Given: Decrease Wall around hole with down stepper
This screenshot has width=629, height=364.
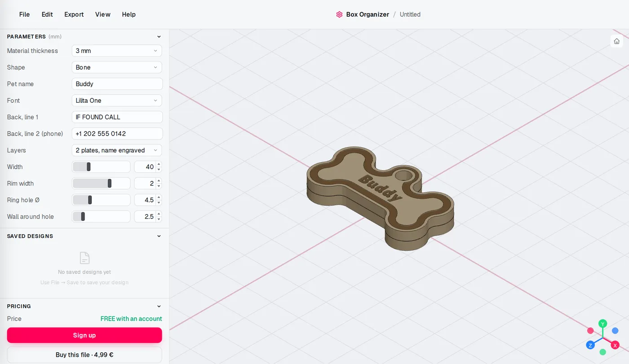Looking at the screenshot, I should [x=159, y=219].
